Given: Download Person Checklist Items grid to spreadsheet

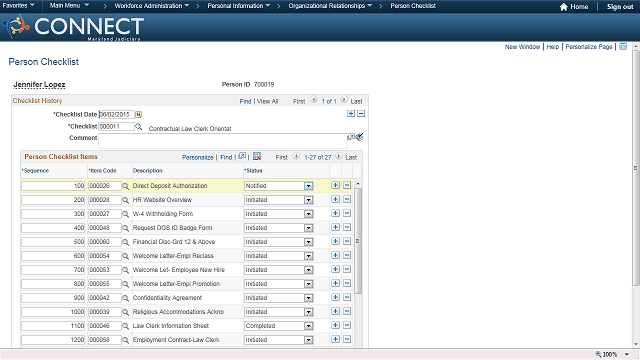Looking at the screenshot, I should (257, 156).
